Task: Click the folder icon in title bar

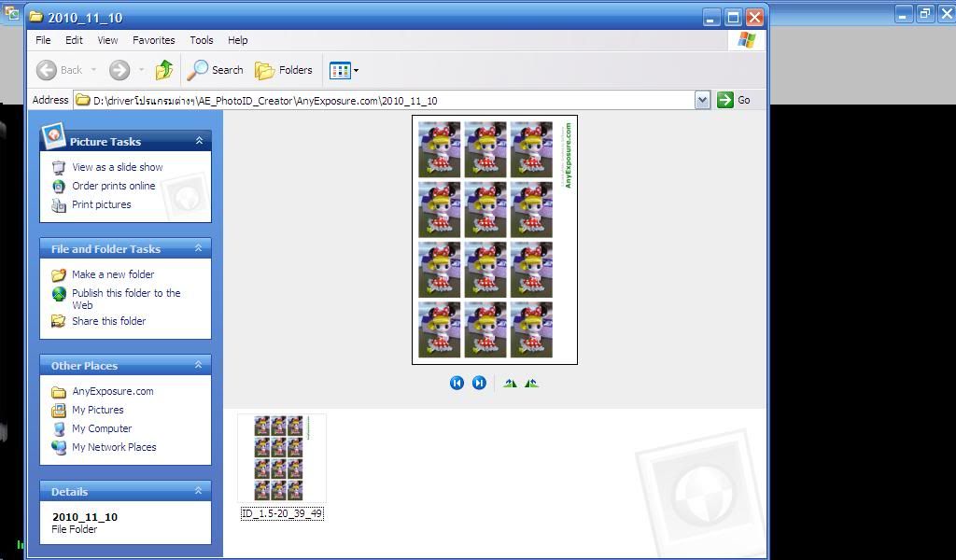Action: [x=36, y=17]
